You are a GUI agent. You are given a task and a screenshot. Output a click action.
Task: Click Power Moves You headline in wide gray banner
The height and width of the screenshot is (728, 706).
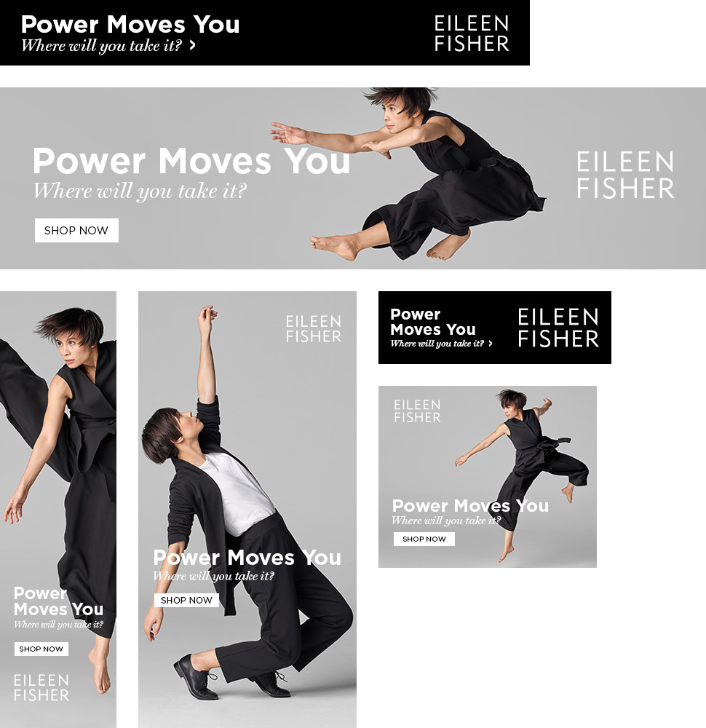191,161
